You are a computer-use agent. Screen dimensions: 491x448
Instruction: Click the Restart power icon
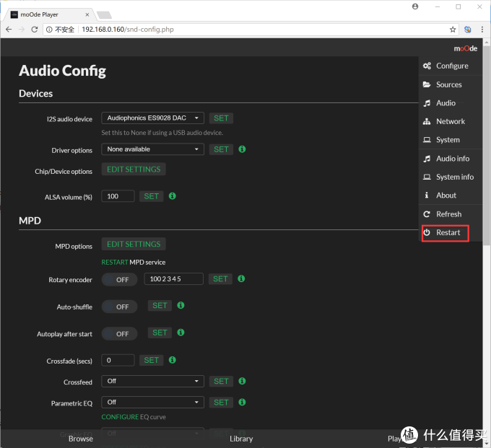coord(427,232)
